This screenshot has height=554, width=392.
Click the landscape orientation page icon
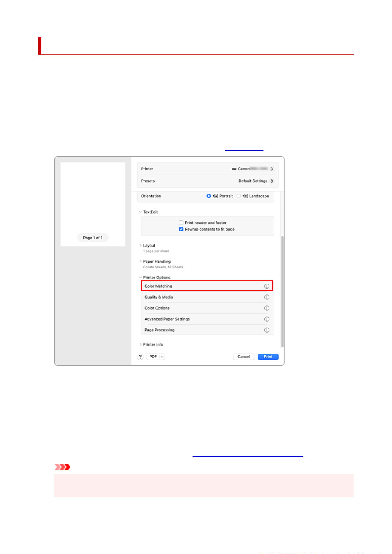pos(245,196)
